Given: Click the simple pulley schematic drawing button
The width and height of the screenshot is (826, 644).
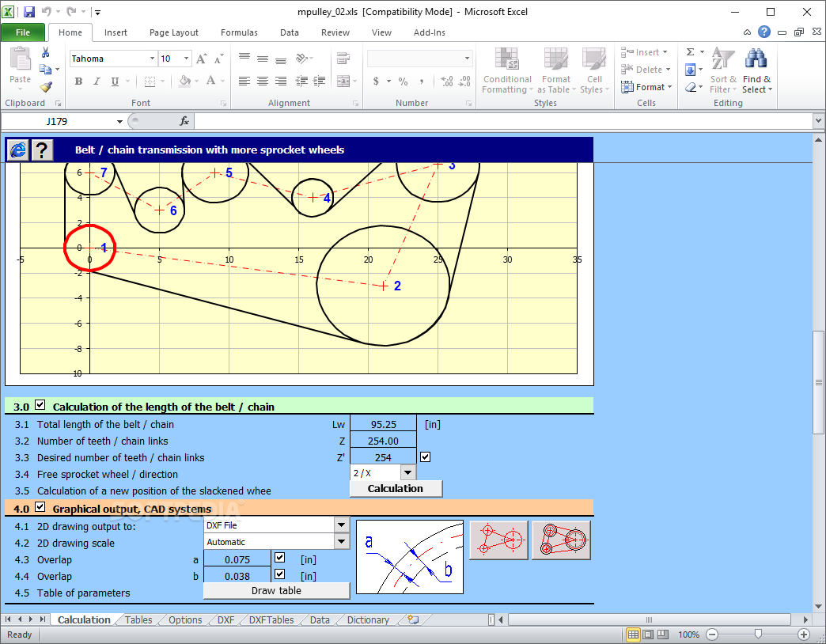Looking at the screenshot, I should point(498,540).
